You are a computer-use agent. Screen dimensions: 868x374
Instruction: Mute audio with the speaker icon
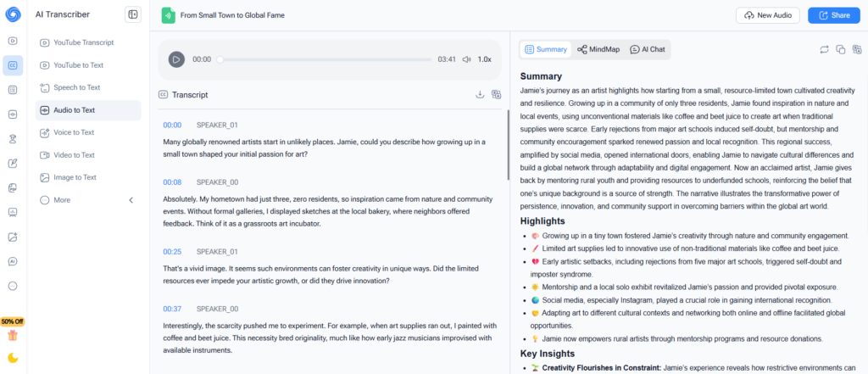point(467,59)
